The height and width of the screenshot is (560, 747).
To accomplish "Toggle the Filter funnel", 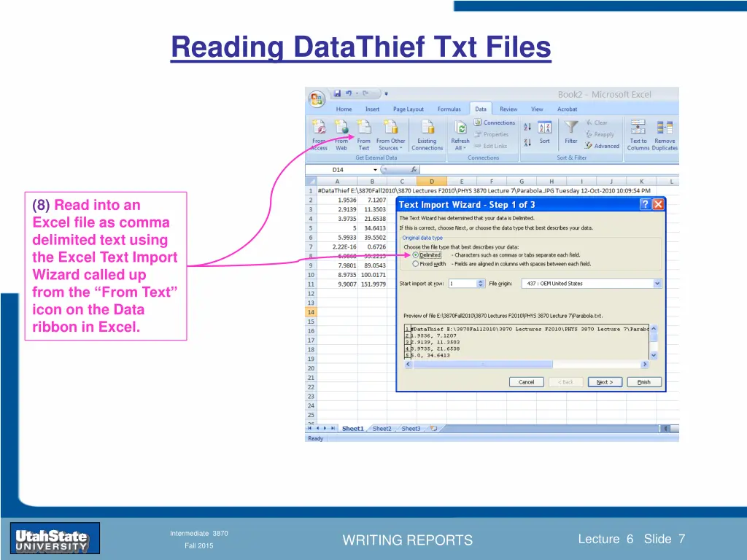I will 571,133.
